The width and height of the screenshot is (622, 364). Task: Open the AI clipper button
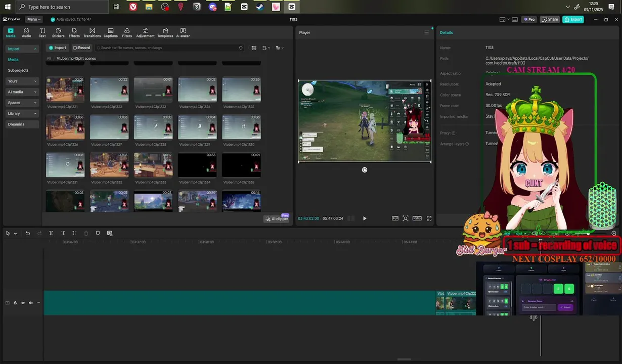[x=276, y=218]
